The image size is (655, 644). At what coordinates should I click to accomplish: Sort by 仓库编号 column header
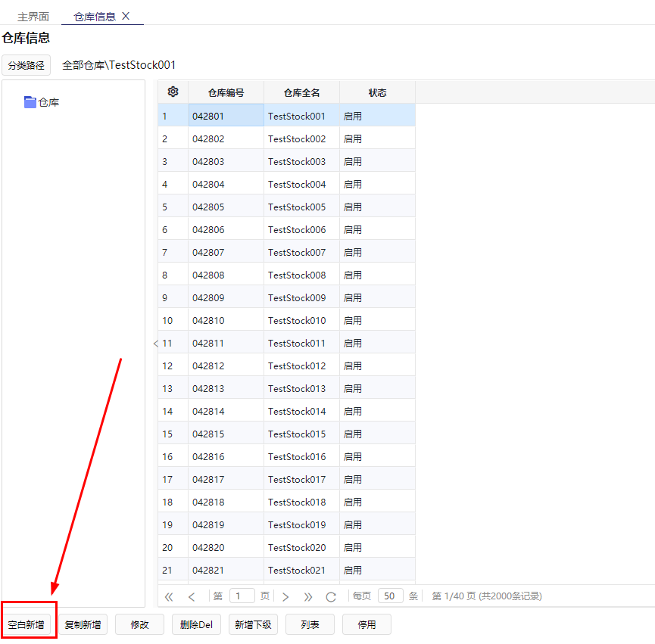[x=226, y=92]
